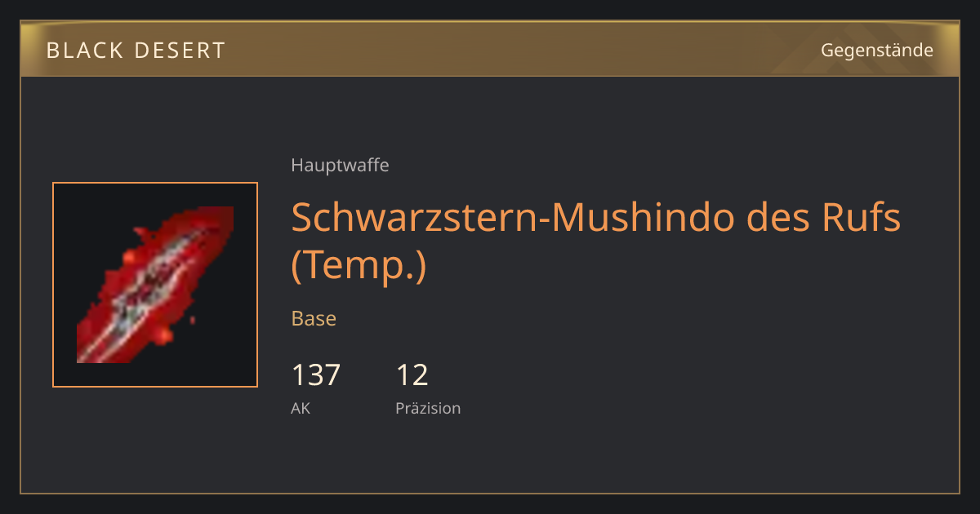Open the Gegenstände category label
This screenshot has height=514, width=980.
click(x=877, y=51)
